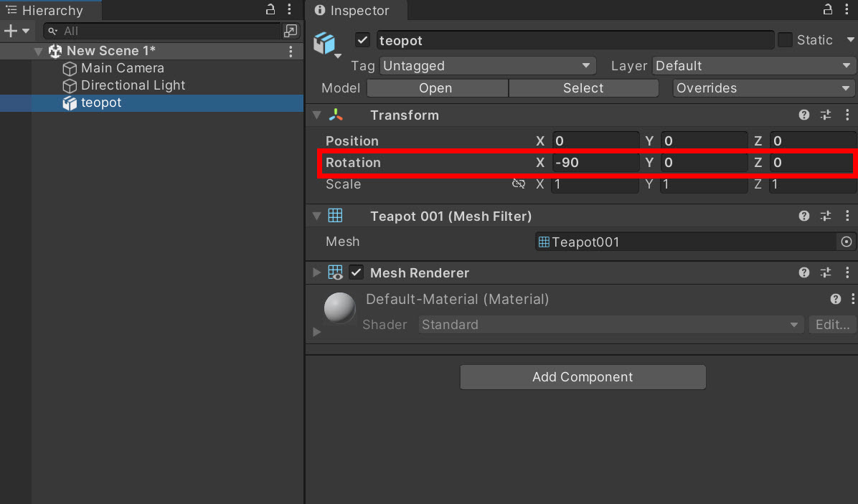Open Mesh Filter kebab menu
The width and height of the screenshot is (858, 504).
tap(847, 216)
